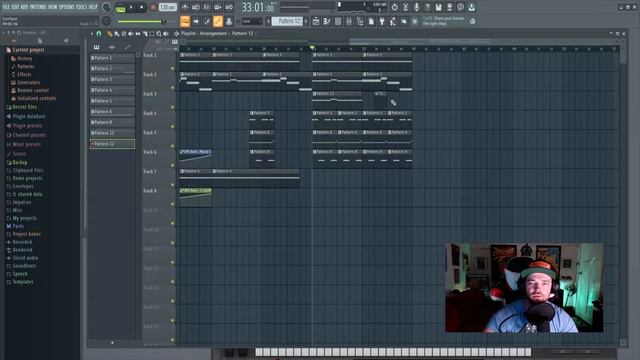Open the PATTERNS menu
Screen dimensions: 640x360
(38, 7)
